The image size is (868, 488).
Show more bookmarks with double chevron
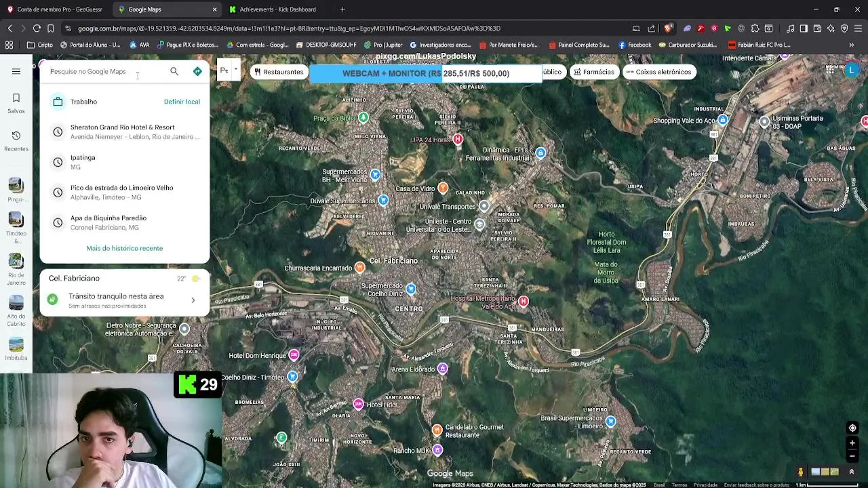point(852,45)
